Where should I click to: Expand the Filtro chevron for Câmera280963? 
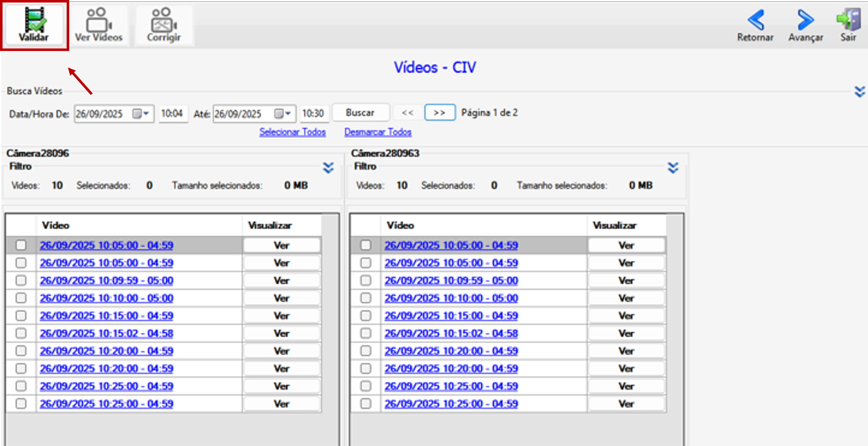[673, 168]
